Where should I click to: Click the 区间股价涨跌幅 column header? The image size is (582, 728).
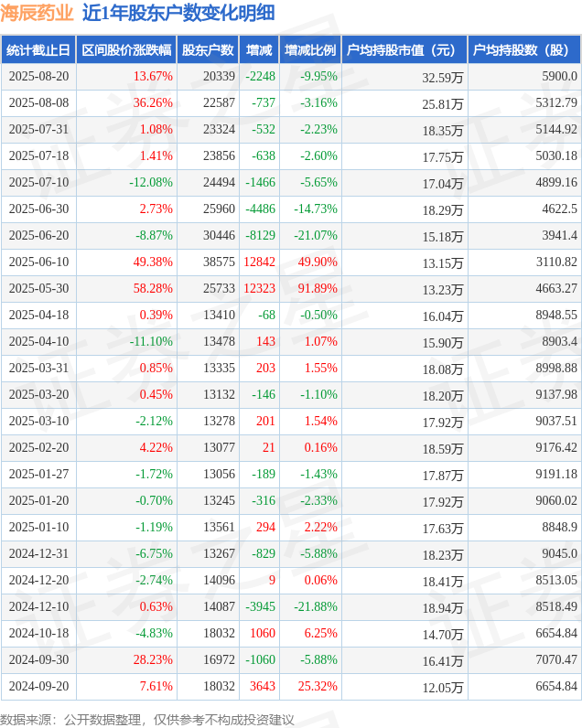coord(126,49)
